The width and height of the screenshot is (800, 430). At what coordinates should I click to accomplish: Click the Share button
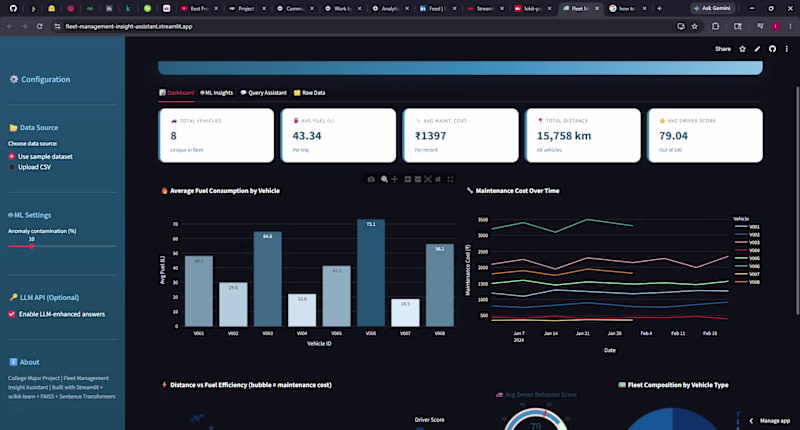pyautogui.click(x=722, y=49)
